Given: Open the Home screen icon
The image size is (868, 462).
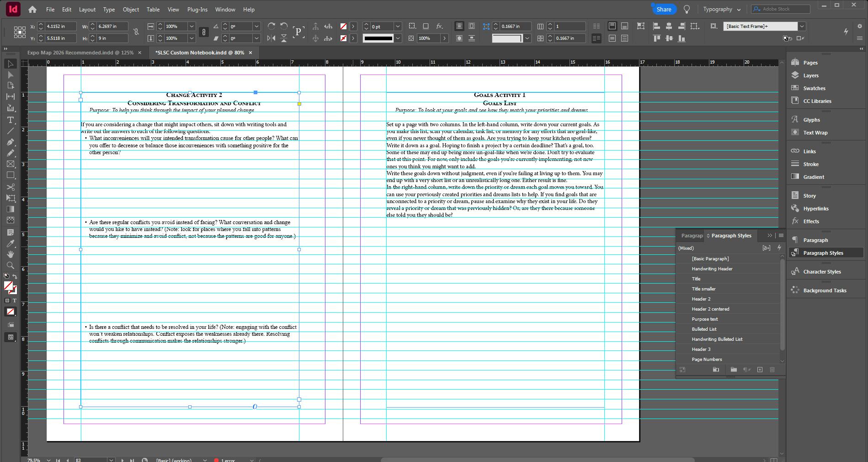Looking at the screenshot, I should tap(32, 9).
